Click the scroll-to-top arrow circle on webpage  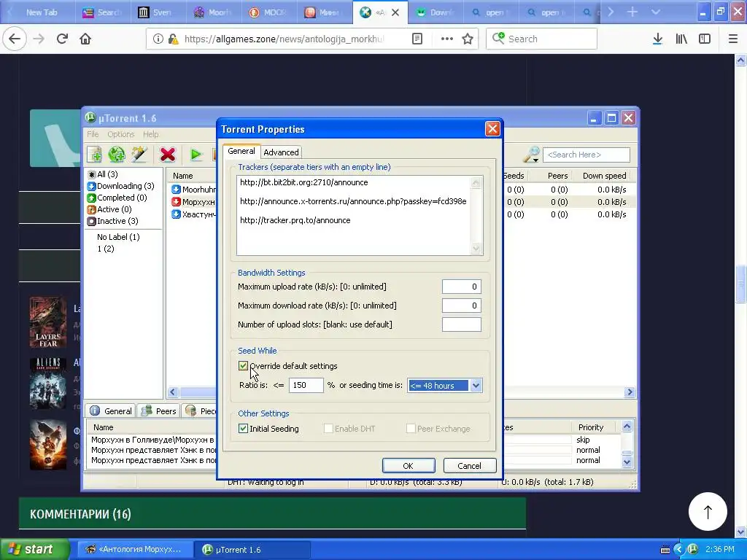point(708,511)
